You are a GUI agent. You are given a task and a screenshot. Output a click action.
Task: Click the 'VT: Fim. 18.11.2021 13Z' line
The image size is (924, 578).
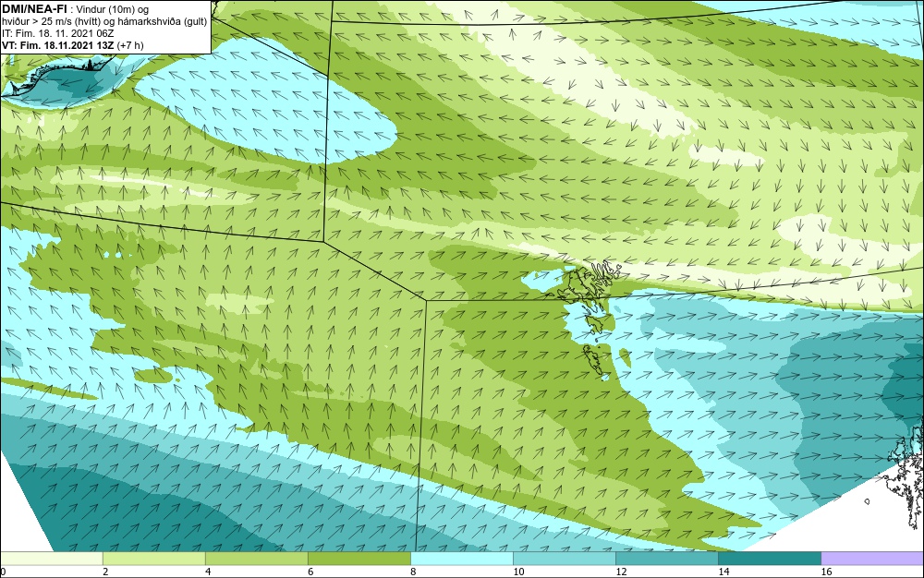pyautogui.click(x=73, y=45)
